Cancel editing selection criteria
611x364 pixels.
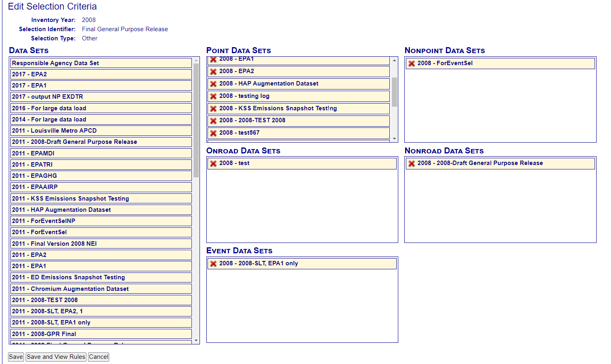coord(98,357)
